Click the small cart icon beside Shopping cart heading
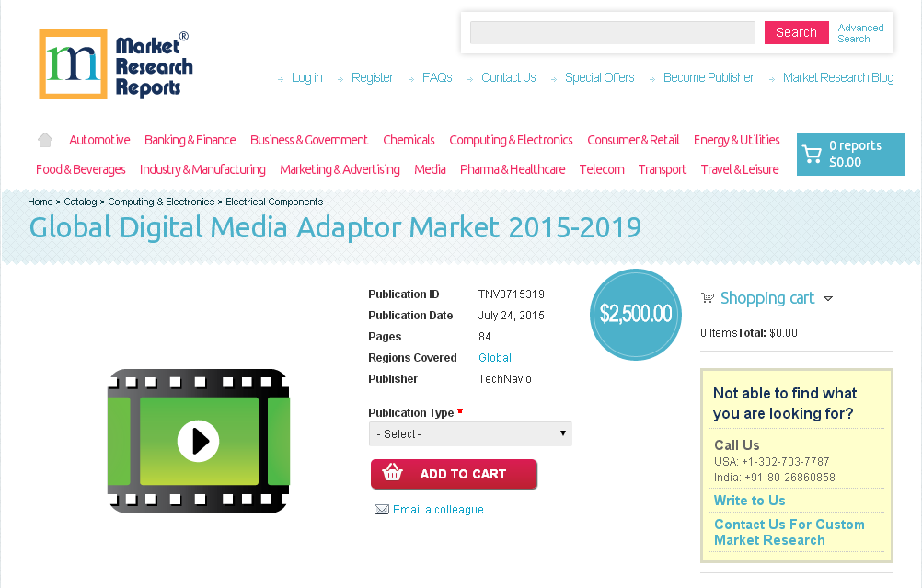Screen dimensions: 922x588 pyautogui.click(x=707, y=297)
